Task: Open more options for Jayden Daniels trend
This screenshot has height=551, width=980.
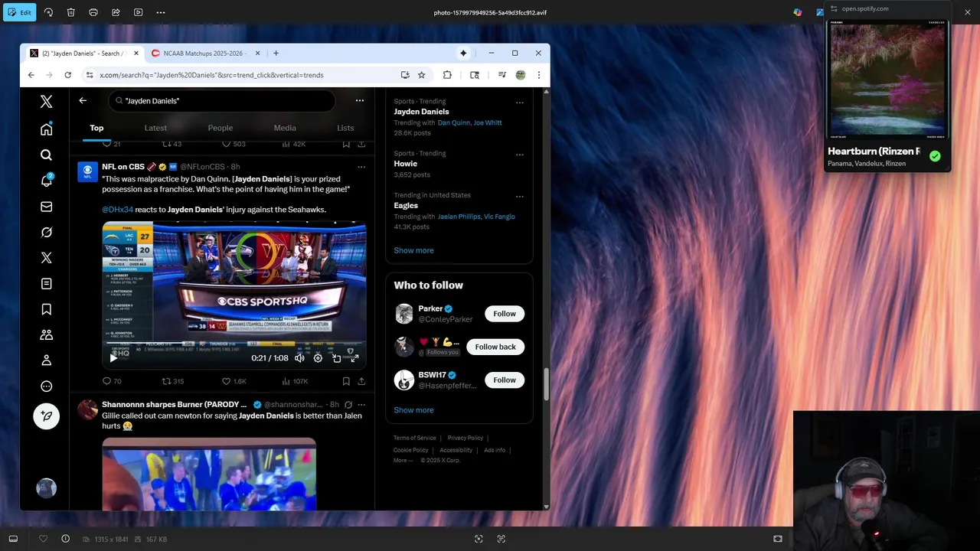Action: point(519,102)
